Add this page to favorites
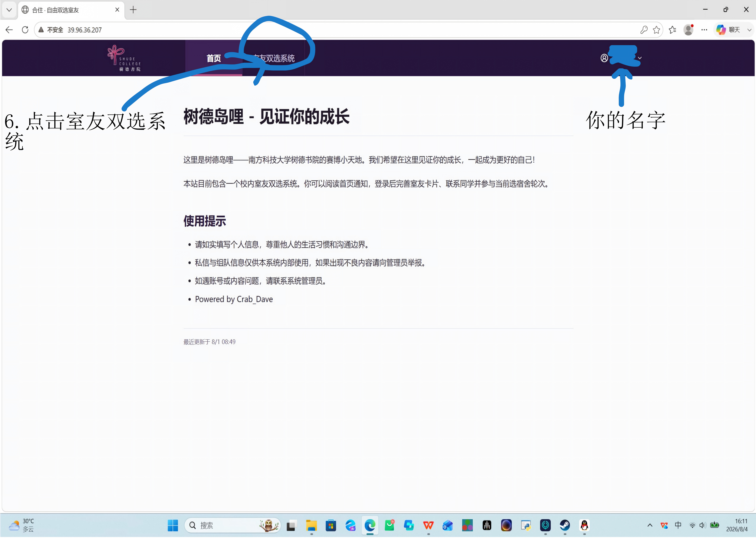 tap(656, 30)
